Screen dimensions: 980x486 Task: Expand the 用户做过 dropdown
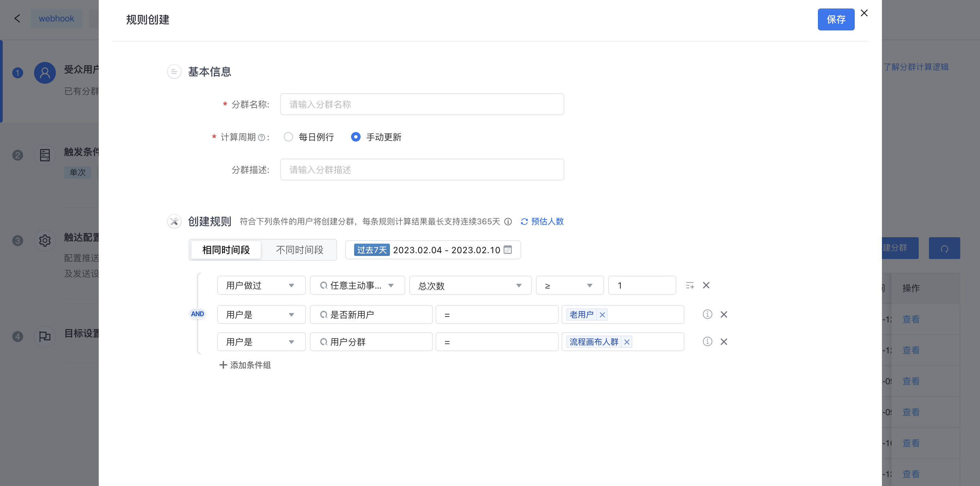(x=261, y=286)
